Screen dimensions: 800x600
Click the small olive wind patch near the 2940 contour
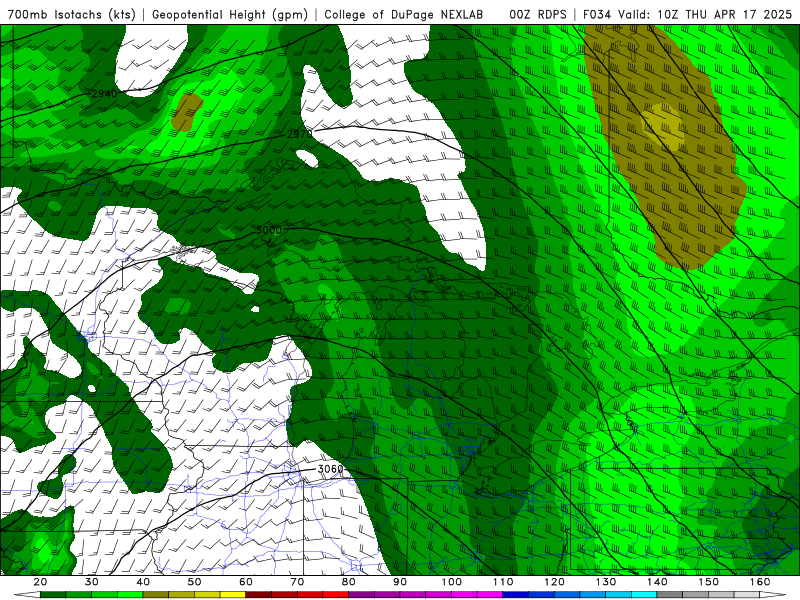click(x=187, y=112)
